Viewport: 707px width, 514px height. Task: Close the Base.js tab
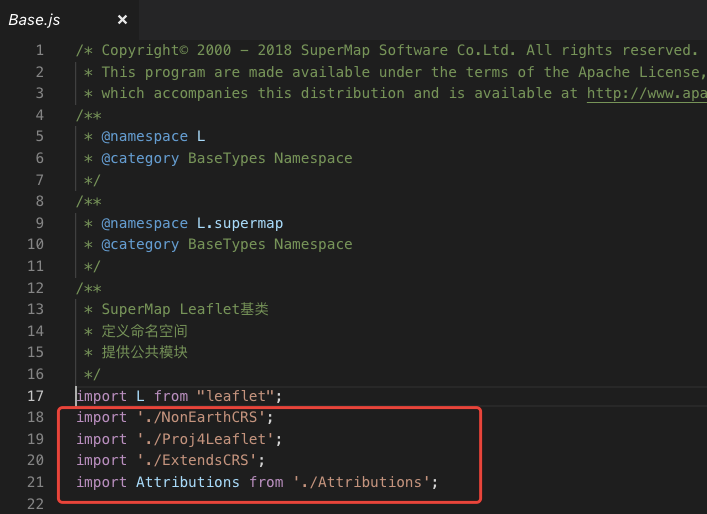[x=122, y=20]
